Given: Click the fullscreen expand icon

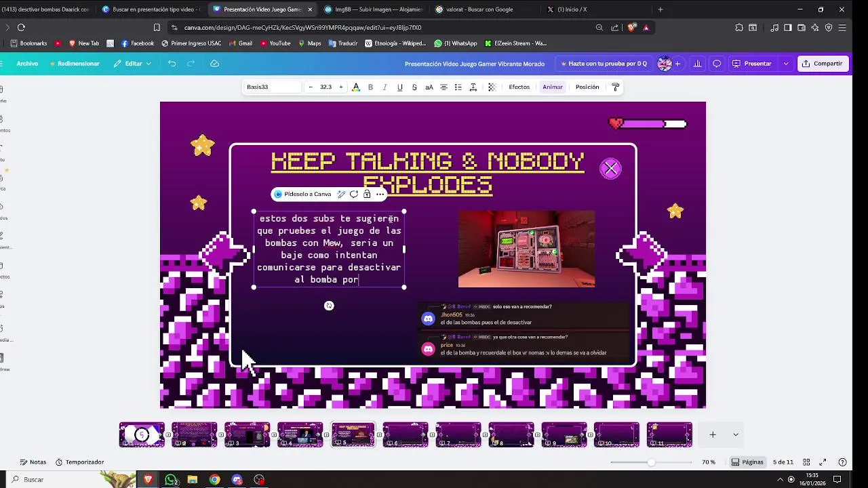Looking at the screenshot, I should pos(823,462).
